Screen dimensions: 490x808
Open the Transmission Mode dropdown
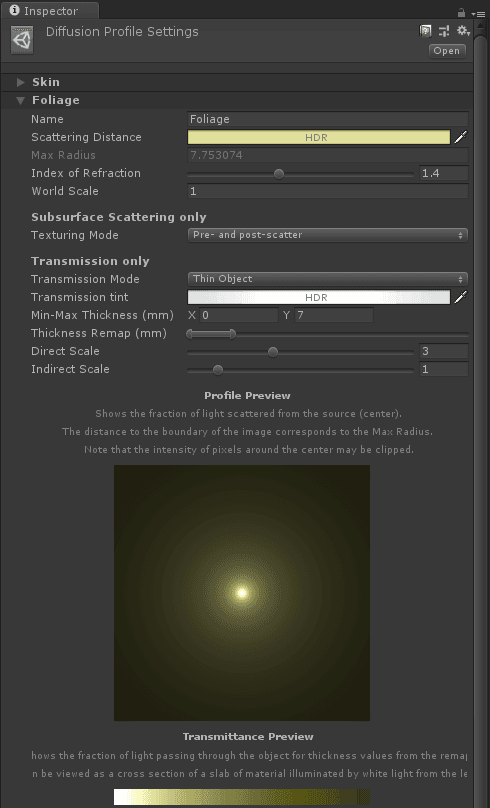pos(327,279)
